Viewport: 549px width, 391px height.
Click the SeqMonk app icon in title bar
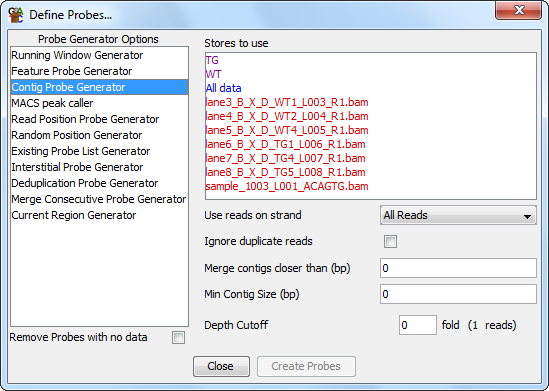16,15
